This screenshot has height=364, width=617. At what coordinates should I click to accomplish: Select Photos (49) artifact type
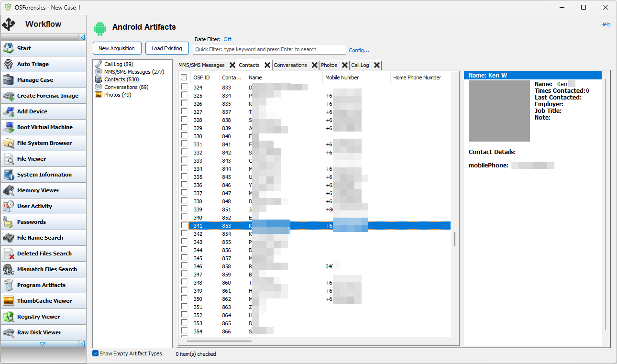[x=117, y=95]
